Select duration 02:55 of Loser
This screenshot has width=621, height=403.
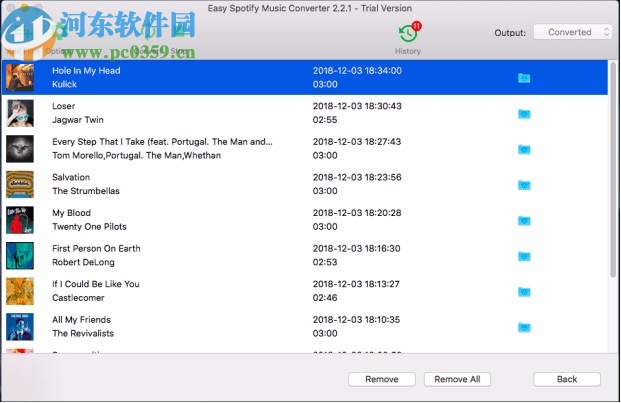(x=325, y=120)
